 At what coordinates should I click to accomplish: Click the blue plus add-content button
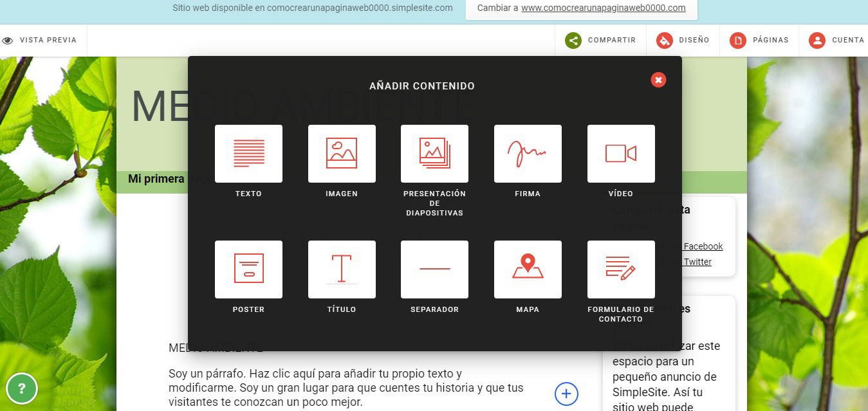coord(566,394)
